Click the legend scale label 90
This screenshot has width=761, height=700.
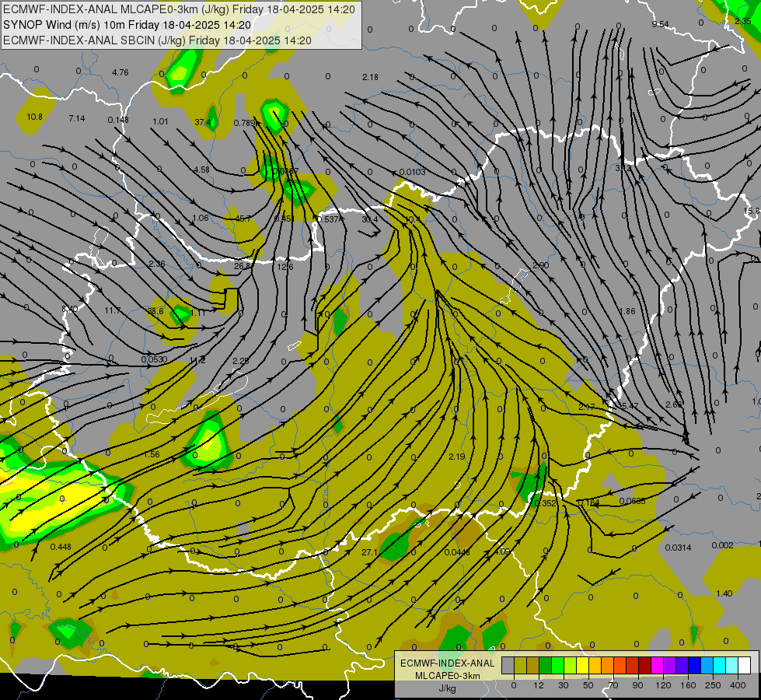click(x=637, y=685)
